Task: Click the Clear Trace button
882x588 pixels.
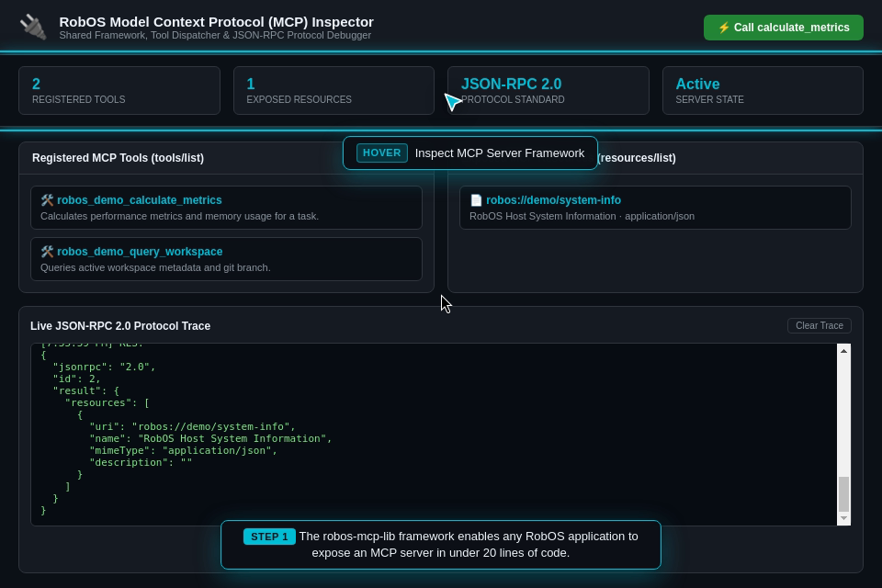Action: 819,326
